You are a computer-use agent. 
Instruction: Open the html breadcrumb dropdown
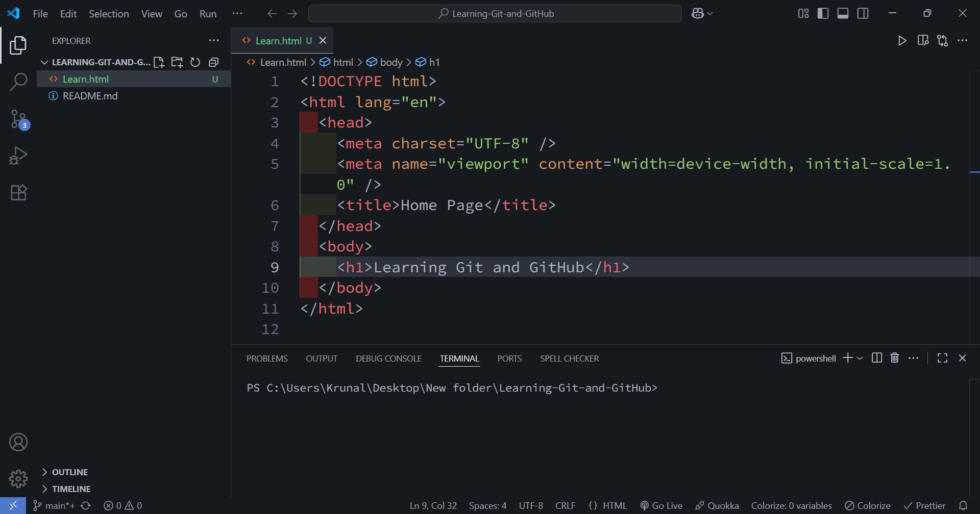point(336,62)
